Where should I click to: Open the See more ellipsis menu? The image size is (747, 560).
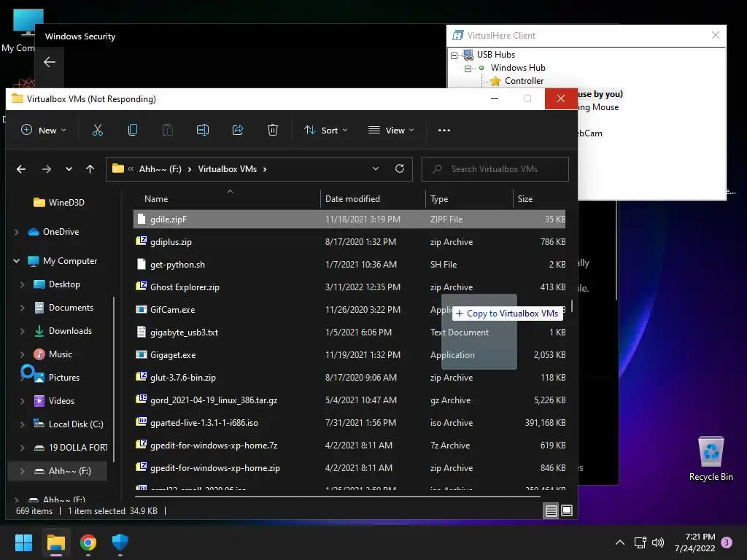[444, 130]
